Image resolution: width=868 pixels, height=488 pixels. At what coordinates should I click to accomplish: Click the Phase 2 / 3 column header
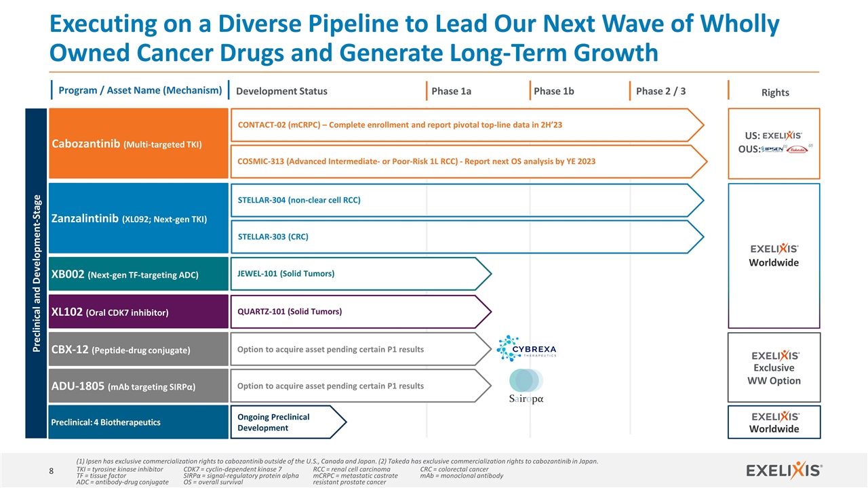point(660,91)
